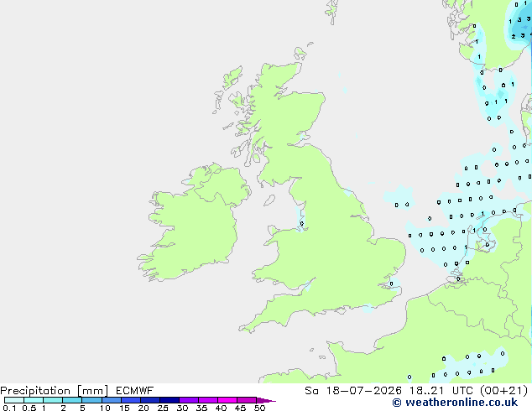Click the 'ECMWF' model label
The height and width of the screenshot is (411, 532).
coord(135,391)
